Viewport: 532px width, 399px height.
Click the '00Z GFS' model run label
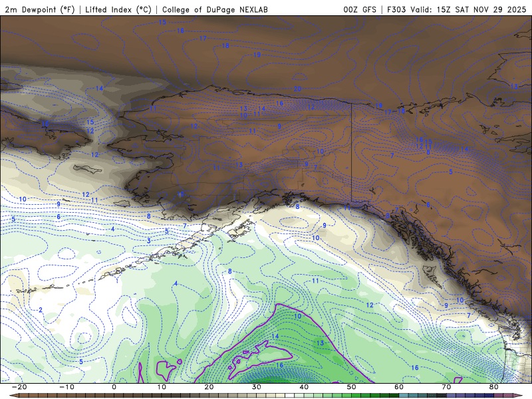coord(360,9)
